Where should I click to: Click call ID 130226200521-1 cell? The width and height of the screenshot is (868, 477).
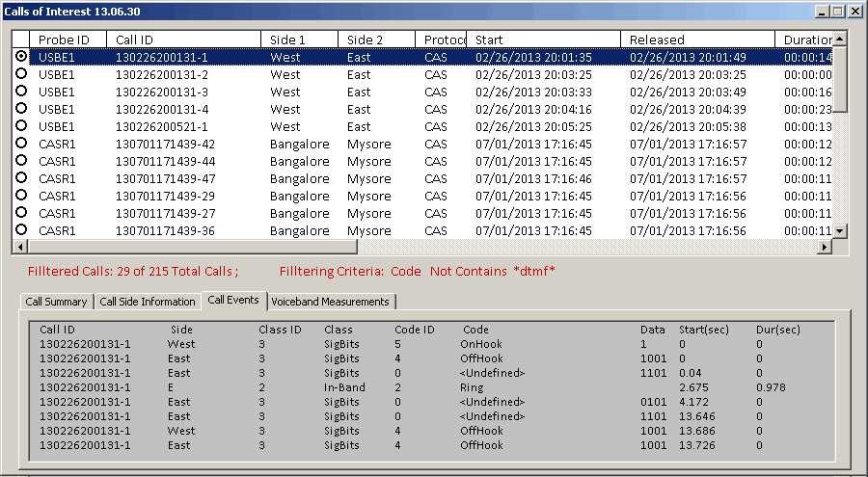click(162, 127)
